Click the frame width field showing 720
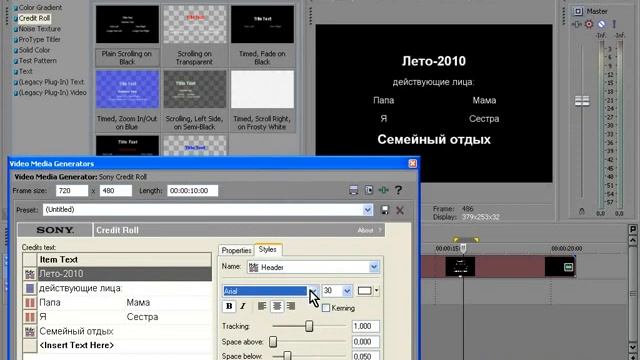 [71, 191]
